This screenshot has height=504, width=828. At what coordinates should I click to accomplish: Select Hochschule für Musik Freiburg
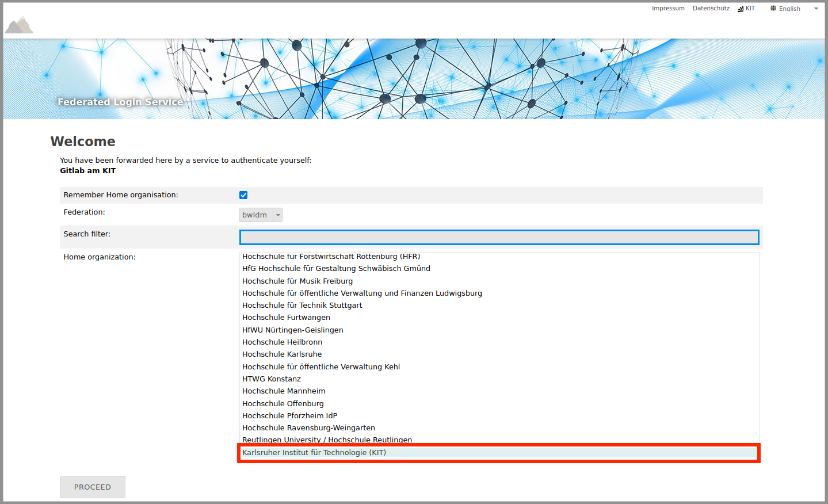tap(499, 281)
